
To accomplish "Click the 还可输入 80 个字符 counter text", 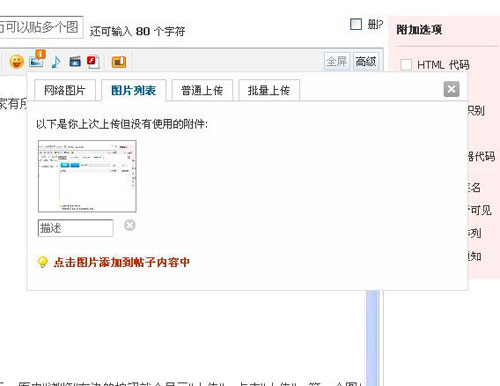I will point(137,31).
